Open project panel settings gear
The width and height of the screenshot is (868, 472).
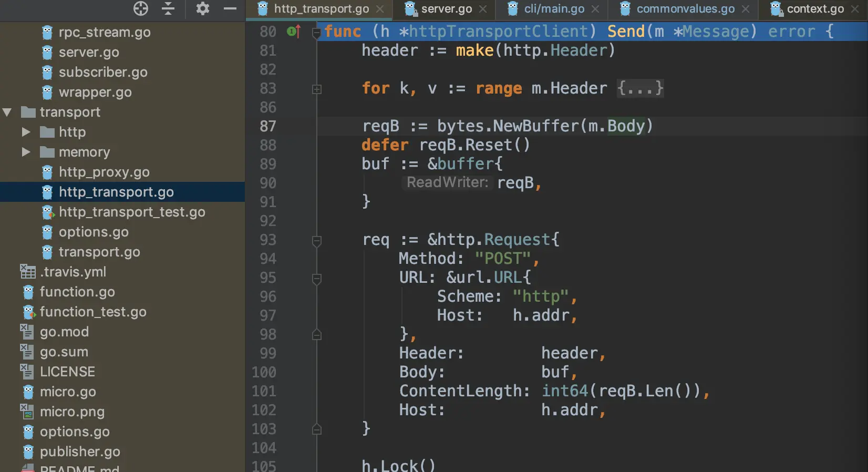[x=202, y=8]
